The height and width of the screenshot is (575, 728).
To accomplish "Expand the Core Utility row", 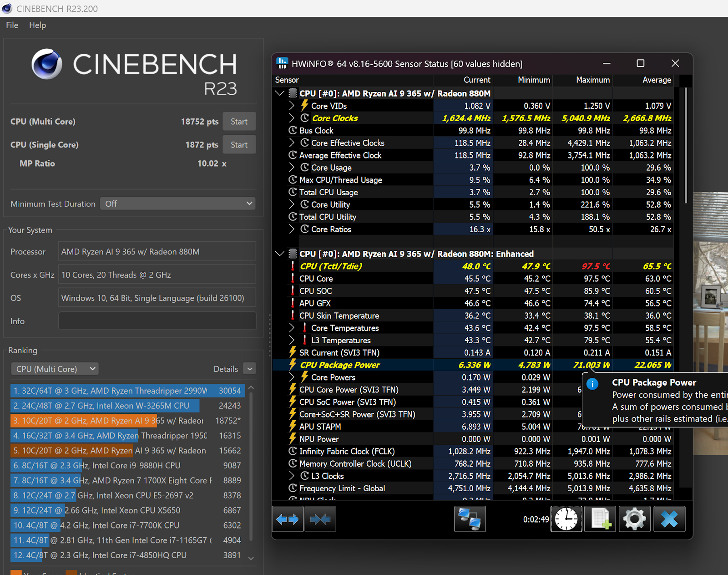I will click(292, 204).
